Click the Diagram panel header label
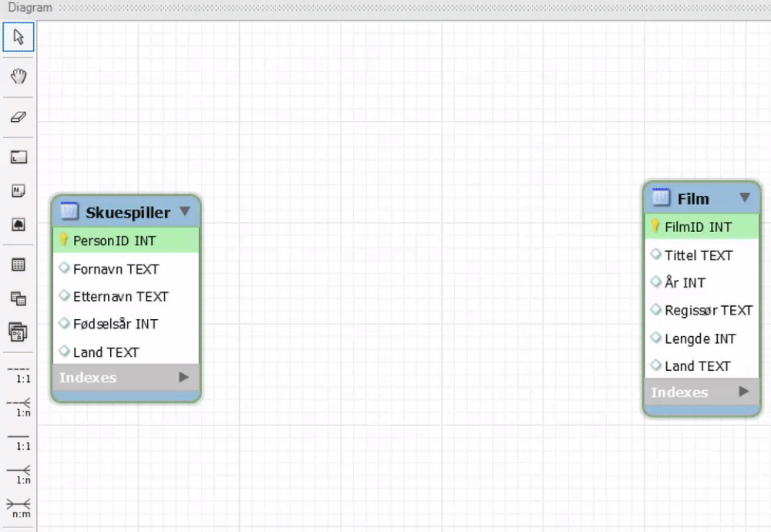 [x=29, y=8]
